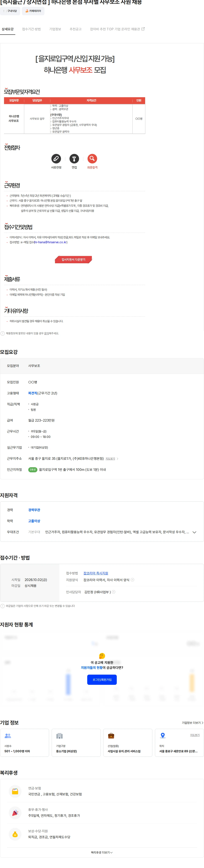Click 구내식당 tag button
Image resolution: width=204 pixels, height=868 pixels.
[x=10, y=11]
